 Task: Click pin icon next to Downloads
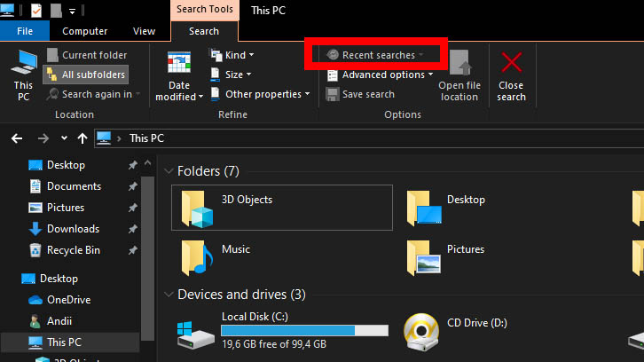132,229
